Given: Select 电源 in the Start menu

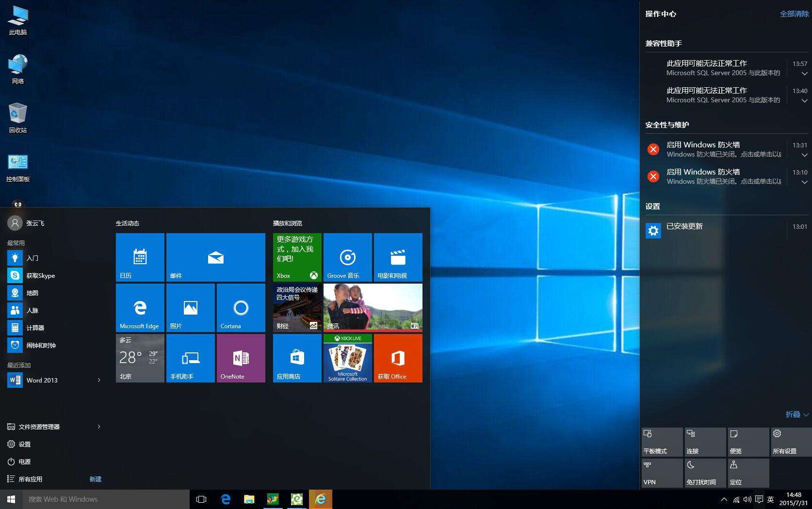Looking at the screenshot, I should (24, 461).
